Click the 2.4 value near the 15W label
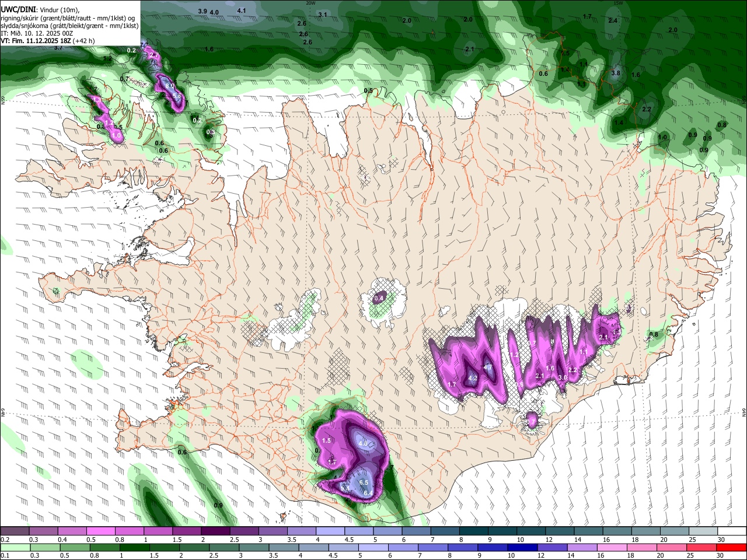Screen dimensions: 747x560 (613, 20)
